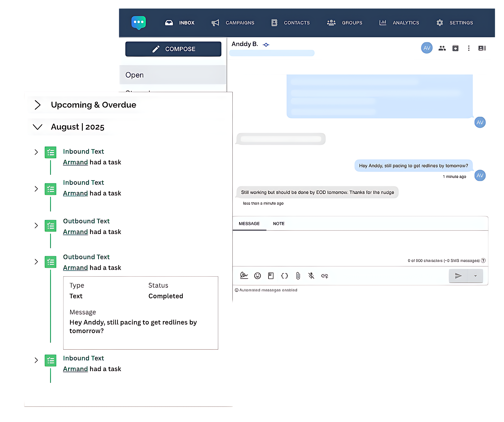Archive conversation using archive box icon
504x422 pixels.
pos(455,48)
